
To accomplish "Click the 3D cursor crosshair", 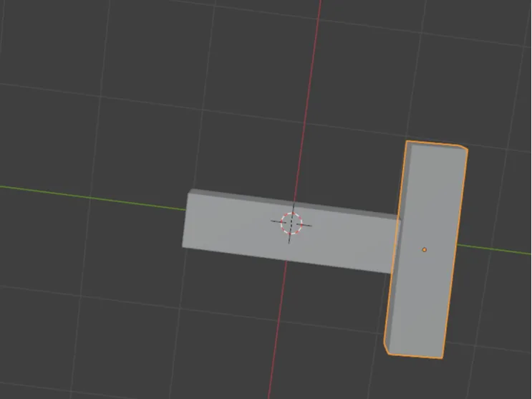I will pyautogui.click(x=291, y=223).
